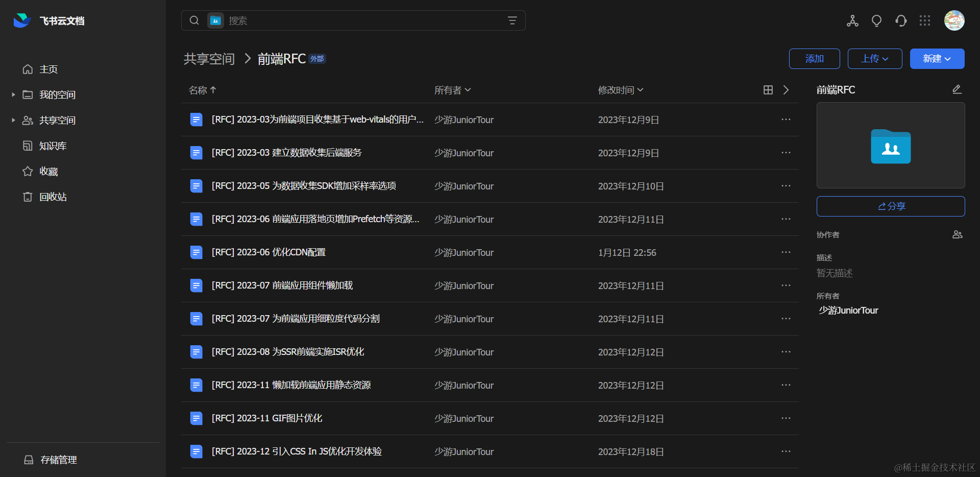Screen dimensions: 980x477
Task: Go to 知识库 in sidebar
Action: [x=53, y=146]
